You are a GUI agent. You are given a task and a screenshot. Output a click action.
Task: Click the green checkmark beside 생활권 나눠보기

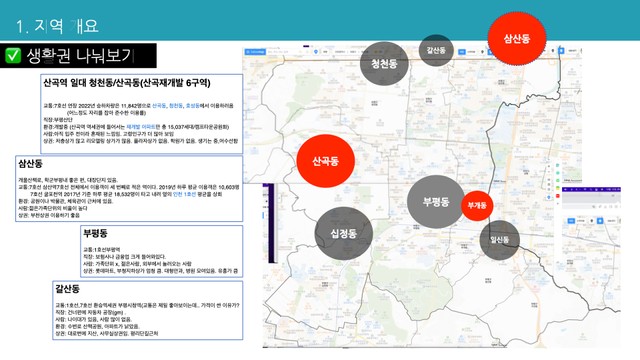coord(13,56)
